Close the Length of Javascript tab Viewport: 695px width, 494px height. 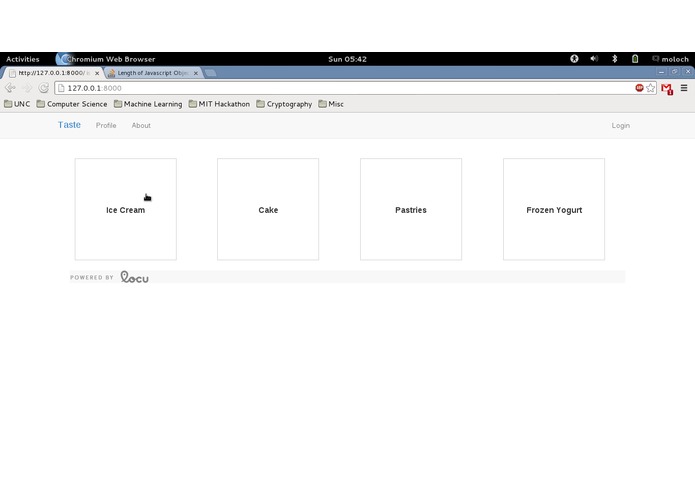point(196,73)
